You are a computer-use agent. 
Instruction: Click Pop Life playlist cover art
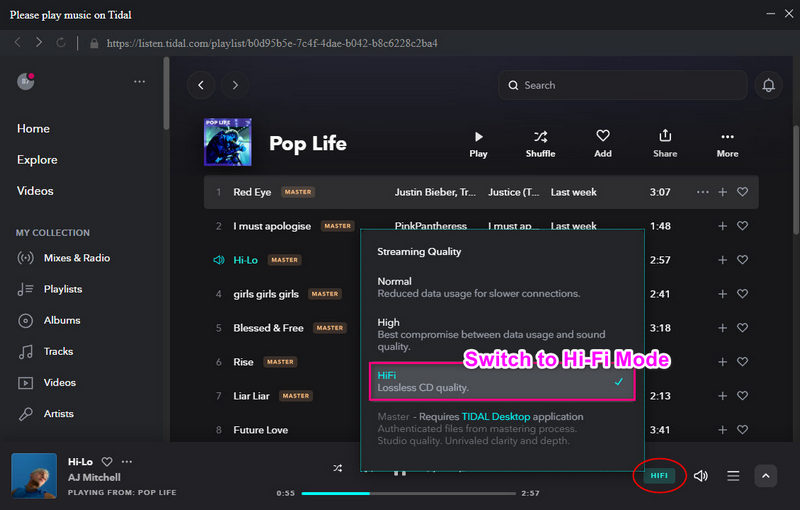pos(228,142)
